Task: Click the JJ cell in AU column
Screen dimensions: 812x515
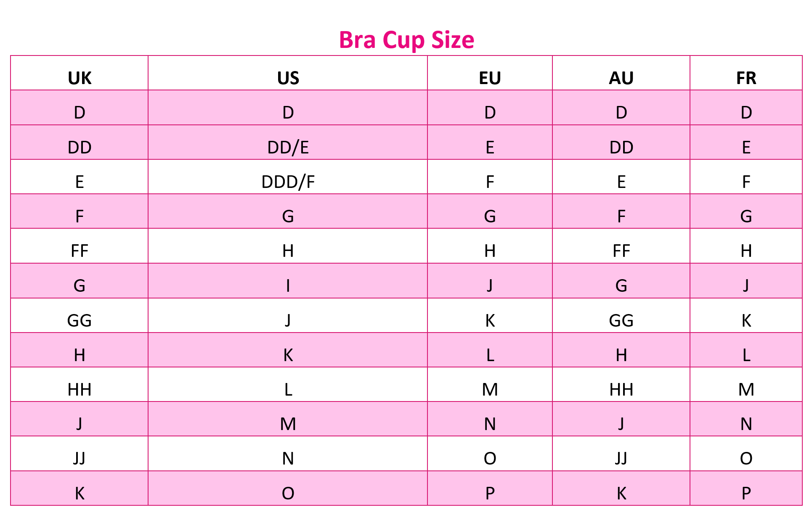Action: tap(621, 458)
